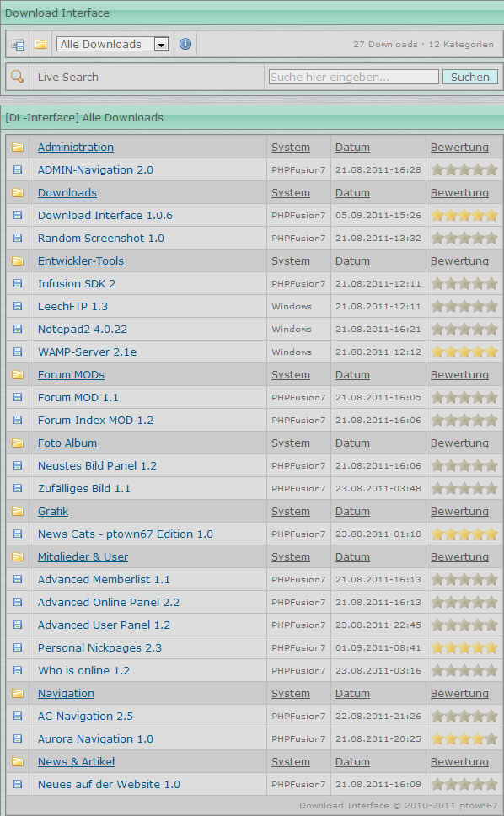Image resolution: width=504 pixels, height=816 pixels.
Task: Open the Forum MODs category link
Action: coord(71,374)
